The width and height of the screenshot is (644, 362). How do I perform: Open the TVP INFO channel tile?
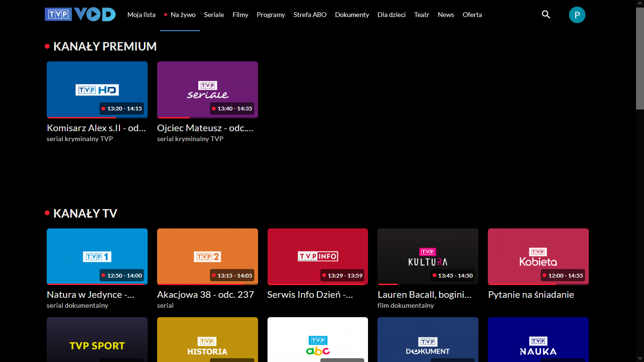(318, 256)
